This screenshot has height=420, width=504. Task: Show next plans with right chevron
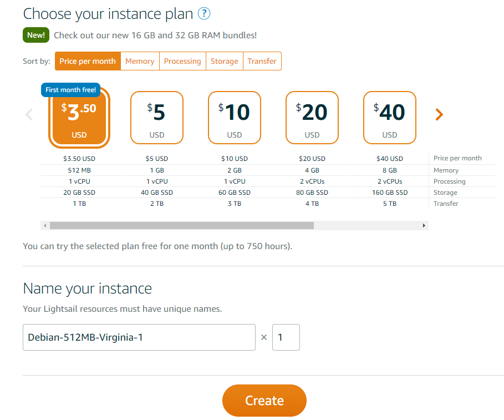(439, 115)
